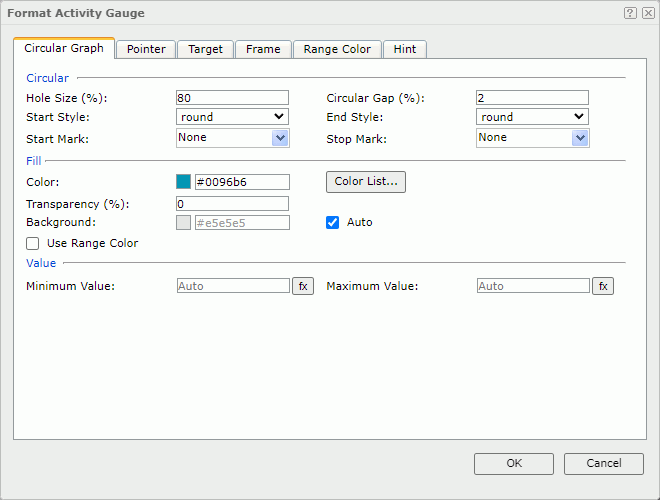Screen dimensions: 660x500
Task: Click the Hole Size input field
Action: pos(232,98)
